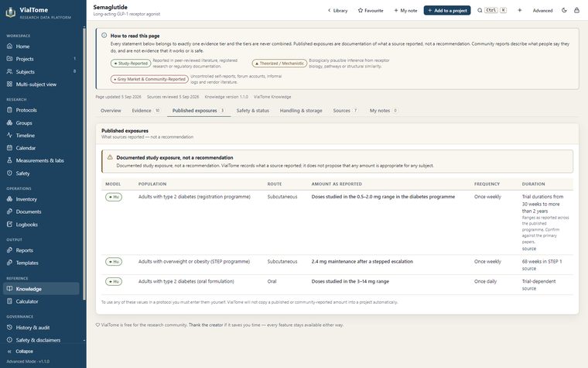The image size is (588, 368).
Task: Switch to the Evidence tab
Action: click(146, 110)
